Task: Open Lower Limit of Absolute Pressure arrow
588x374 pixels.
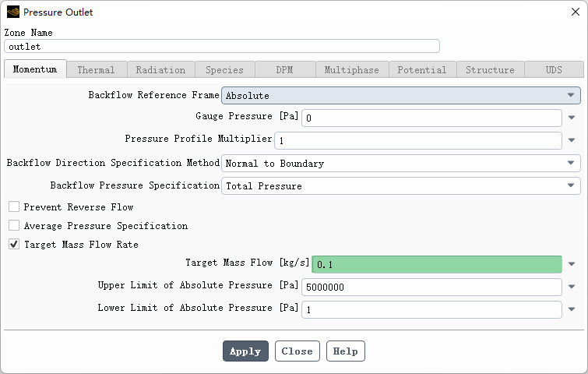Action: (x=572, y=310)
